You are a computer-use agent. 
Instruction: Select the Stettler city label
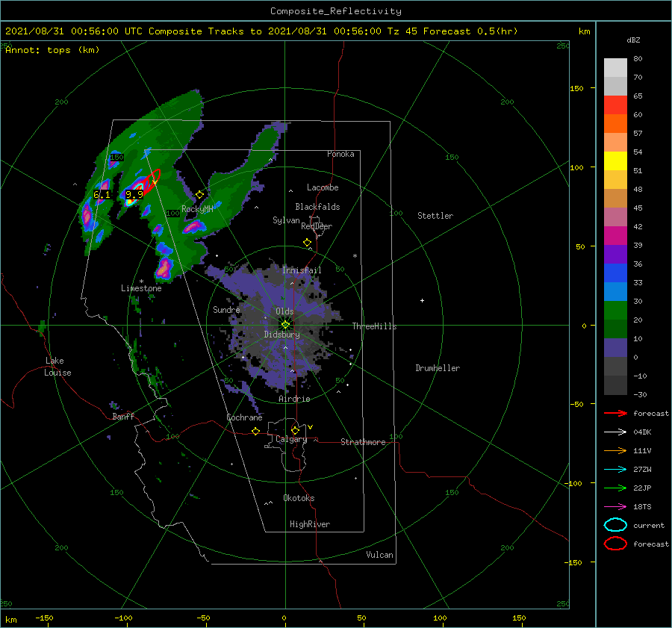point(435,216)
